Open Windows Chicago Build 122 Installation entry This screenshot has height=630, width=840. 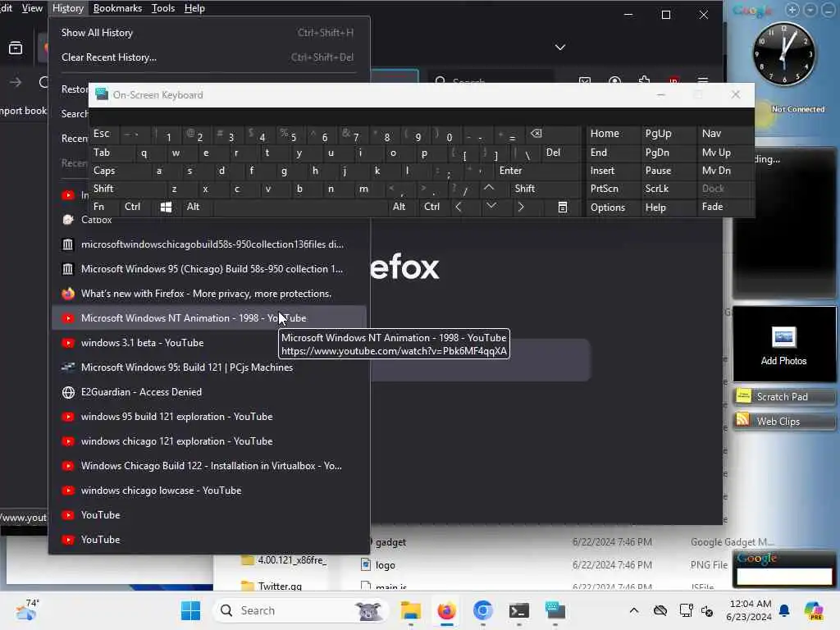click(x=209, y=466)
